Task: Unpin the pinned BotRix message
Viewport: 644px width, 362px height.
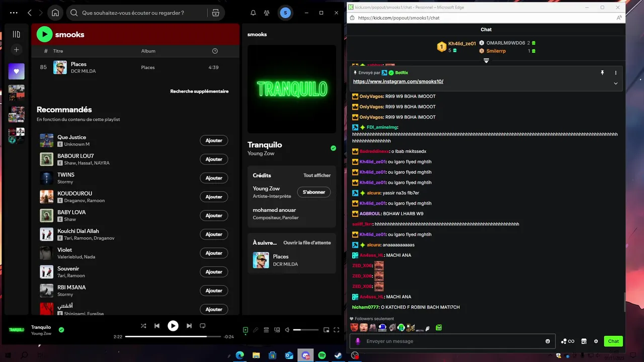Action: point(602,73)
